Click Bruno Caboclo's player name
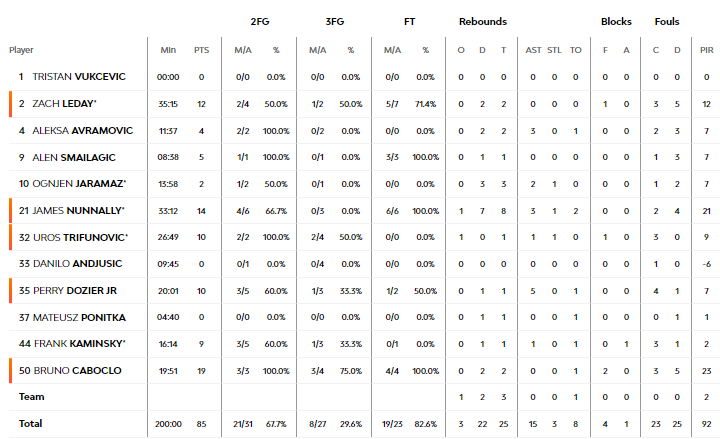The height and width of the screenshot is (439, 720). [78, 371]
